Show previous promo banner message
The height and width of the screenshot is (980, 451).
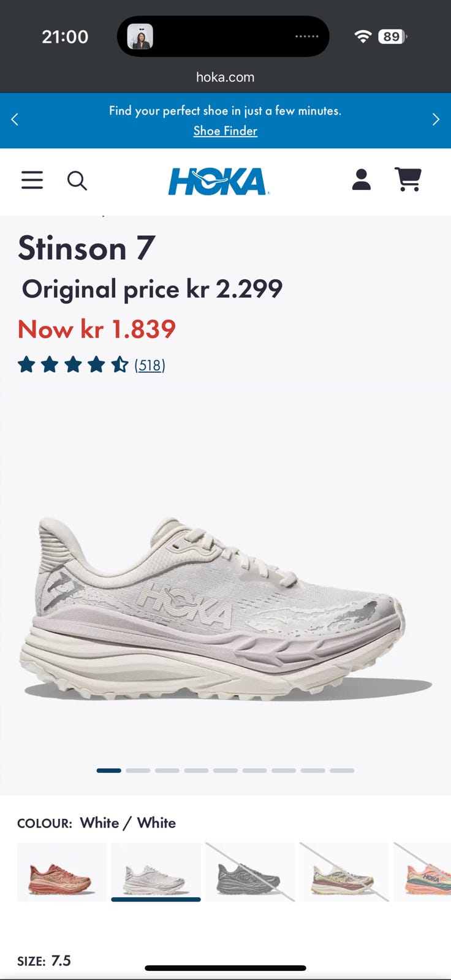pyautogui.click(x=15, y=119)
